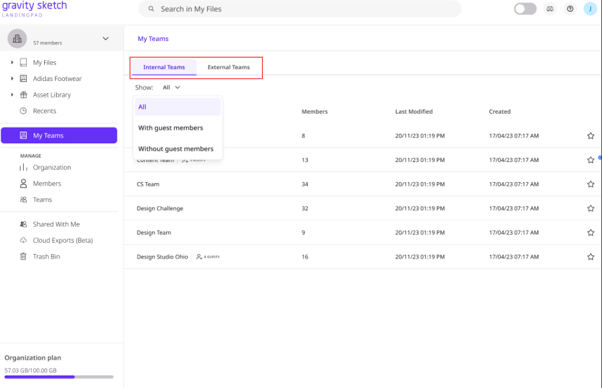Click the Asset Library box icon
Image resolution: width=602 pixels, height=388 pixels.
pyautogui.click(x=23, y=94)
